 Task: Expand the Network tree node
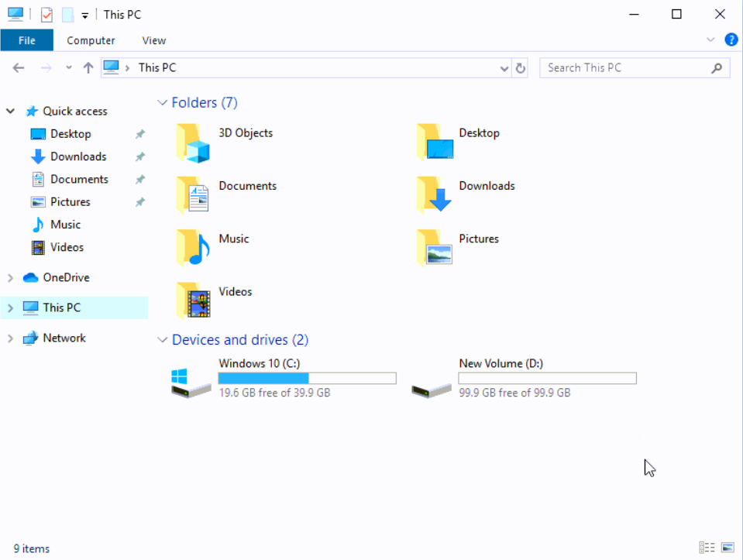click(x=10, y=338)
